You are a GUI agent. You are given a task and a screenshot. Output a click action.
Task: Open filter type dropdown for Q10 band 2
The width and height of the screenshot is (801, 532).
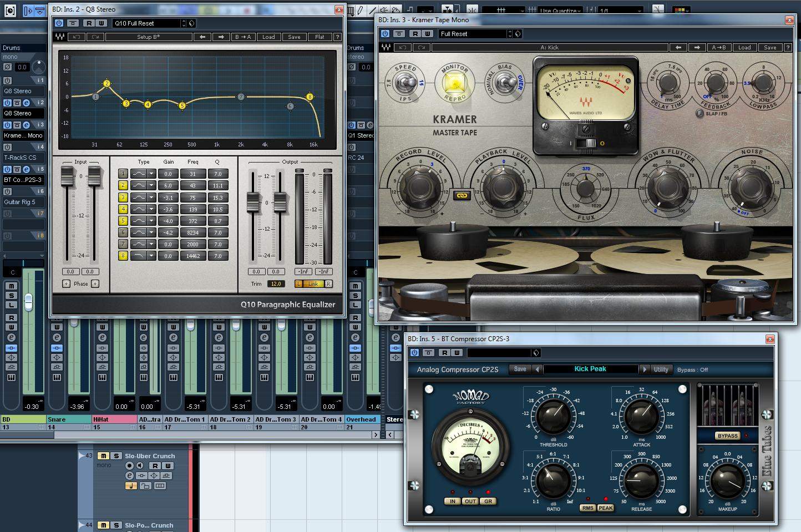[151, 186]
